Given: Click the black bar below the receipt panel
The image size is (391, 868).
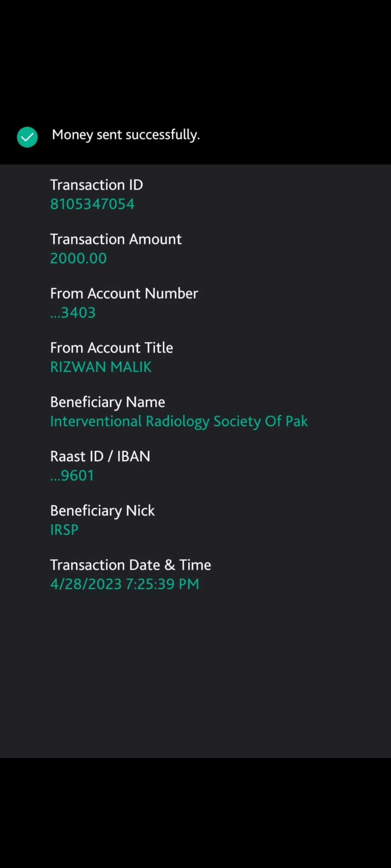Looking at the screenshot, I should point(195,814).
